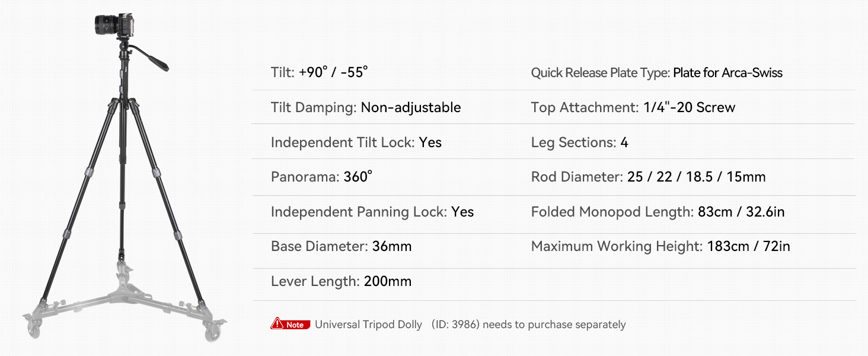Click the Independent Tilt Lock row
868x356 pixels.
pyautogui.click(x=356, y=142)
